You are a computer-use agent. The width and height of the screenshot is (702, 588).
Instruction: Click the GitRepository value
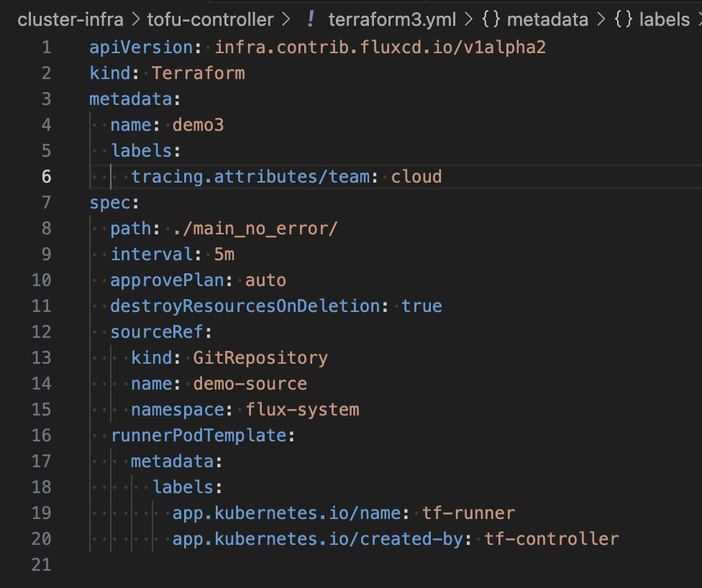pos(260,358)
